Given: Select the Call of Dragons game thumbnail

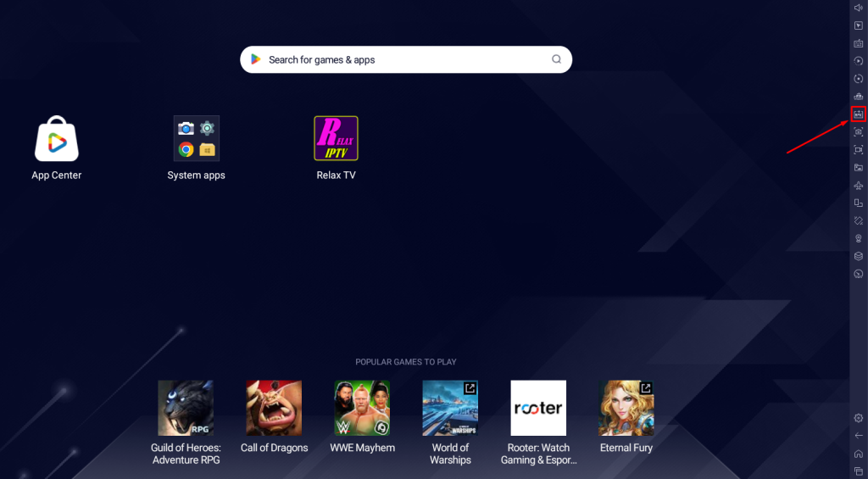Looking at the screenshot, I should coord(274,408).
